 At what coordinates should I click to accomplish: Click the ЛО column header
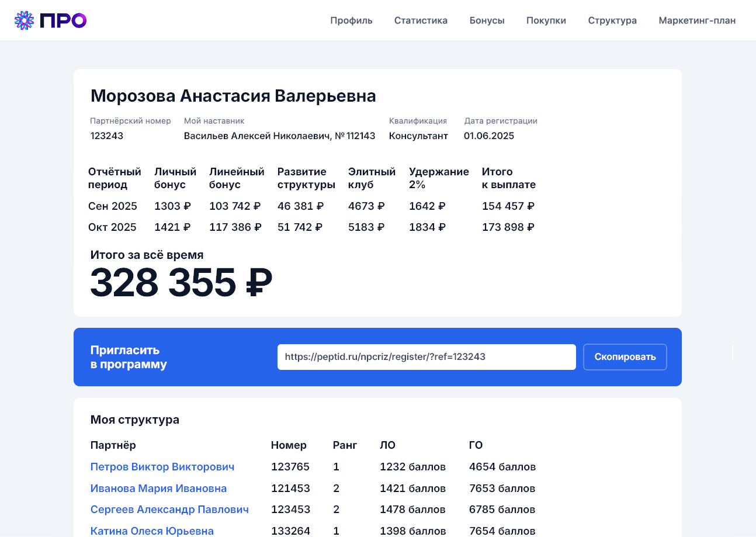pyautogui.click(x=387, y=445)
